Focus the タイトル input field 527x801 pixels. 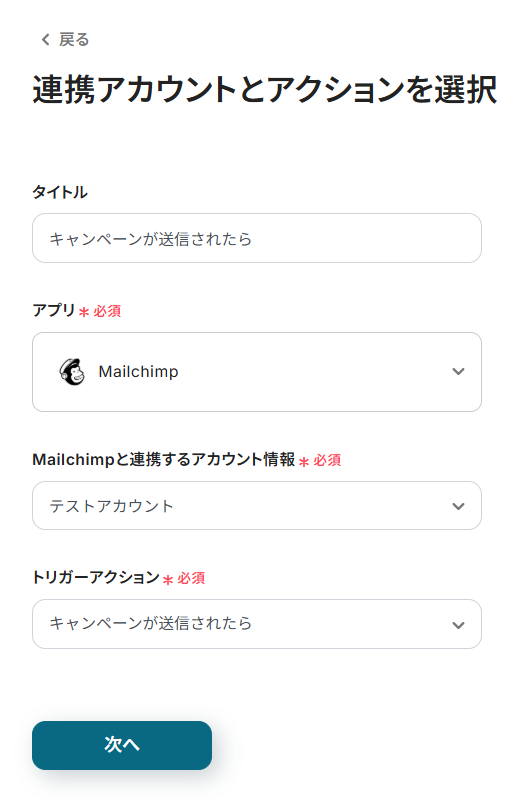[x=257, y=238]
